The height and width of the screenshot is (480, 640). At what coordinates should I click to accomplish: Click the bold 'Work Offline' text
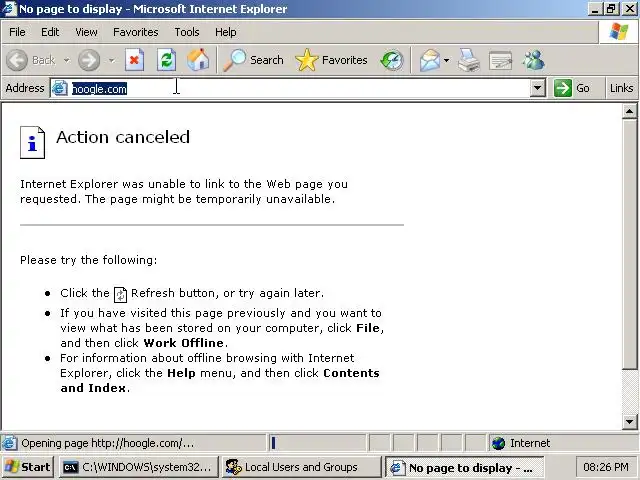click(183, 343)
